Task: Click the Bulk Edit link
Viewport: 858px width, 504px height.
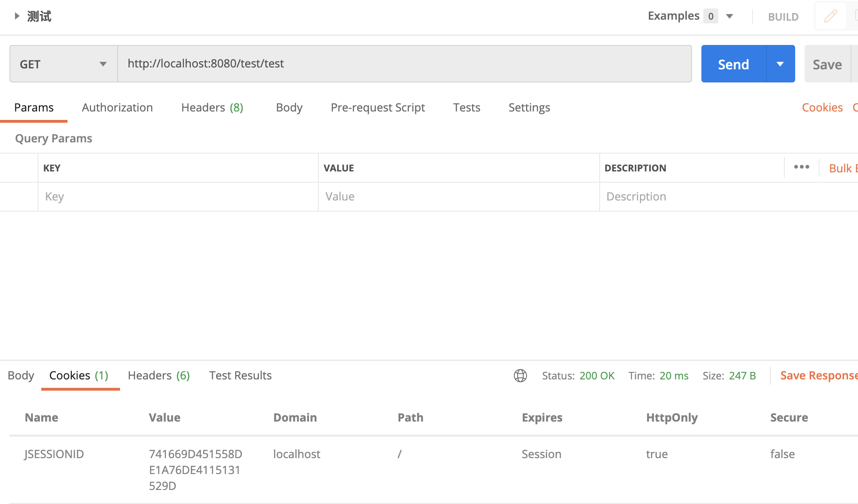Action: 843,168
